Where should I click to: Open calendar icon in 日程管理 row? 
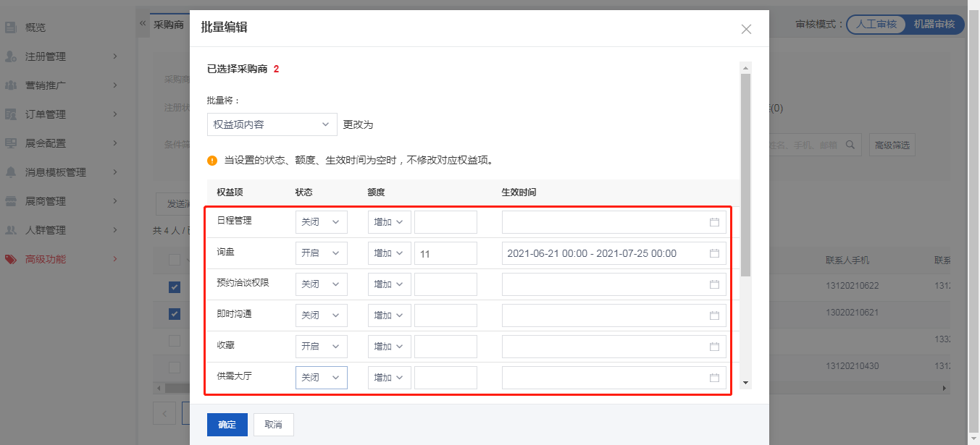point(714,222)
